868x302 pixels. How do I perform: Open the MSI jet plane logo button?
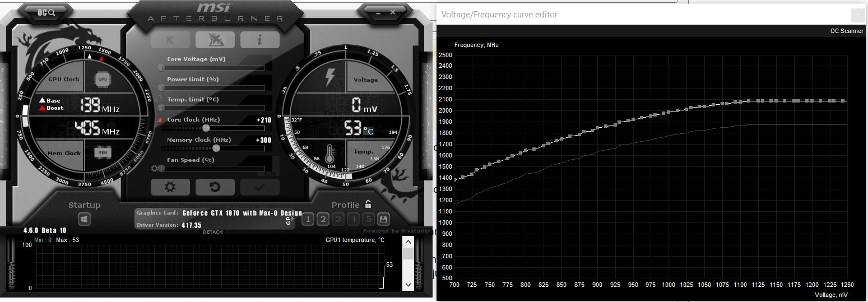click(215, 40)
